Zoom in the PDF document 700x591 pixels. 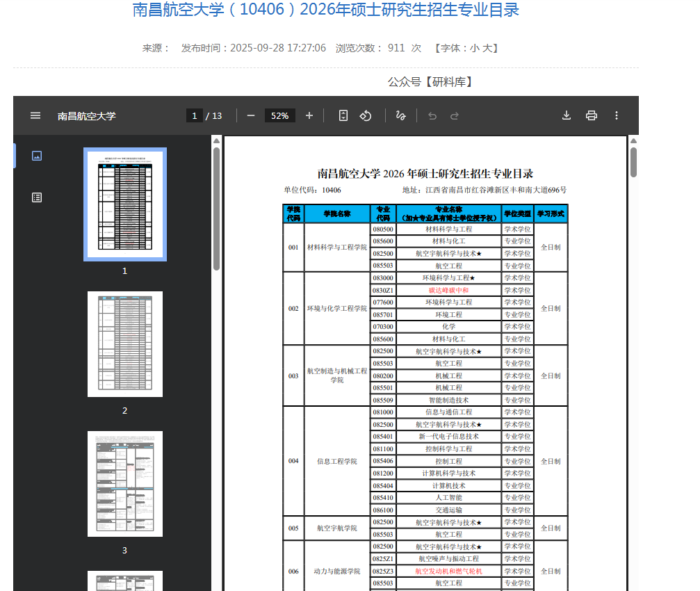[309, 115]
